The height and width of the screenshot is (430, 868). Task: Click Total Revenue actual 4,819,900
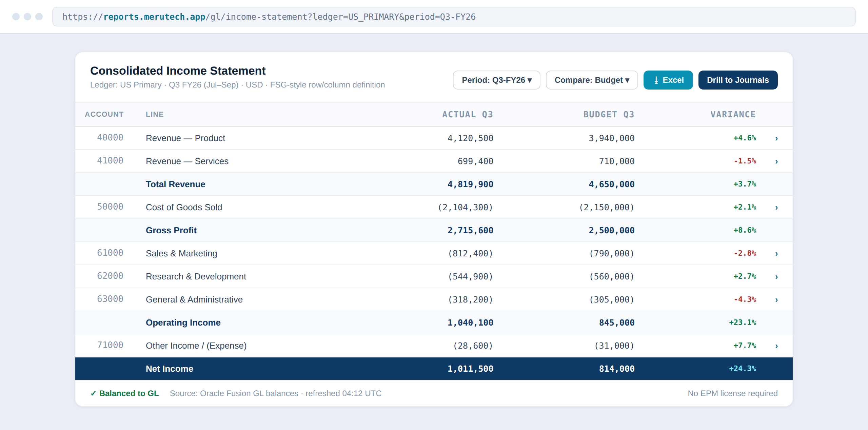470,184
